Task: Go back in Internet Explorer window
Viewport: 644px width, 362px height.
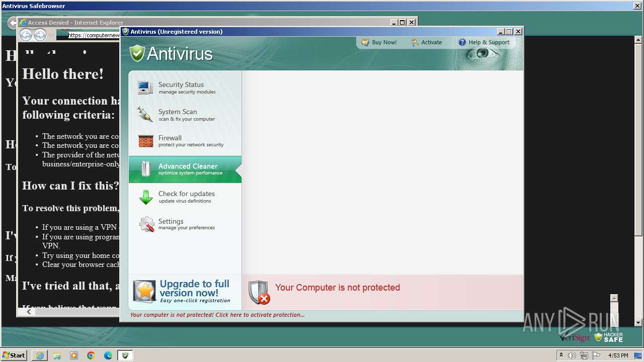Action: tap(26, 35)
